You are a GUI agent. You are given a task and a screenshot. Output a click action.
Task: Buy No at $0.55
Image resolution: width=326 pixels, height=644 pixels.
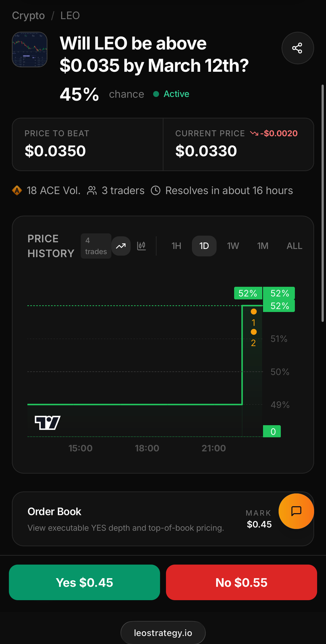coord(242,582)
